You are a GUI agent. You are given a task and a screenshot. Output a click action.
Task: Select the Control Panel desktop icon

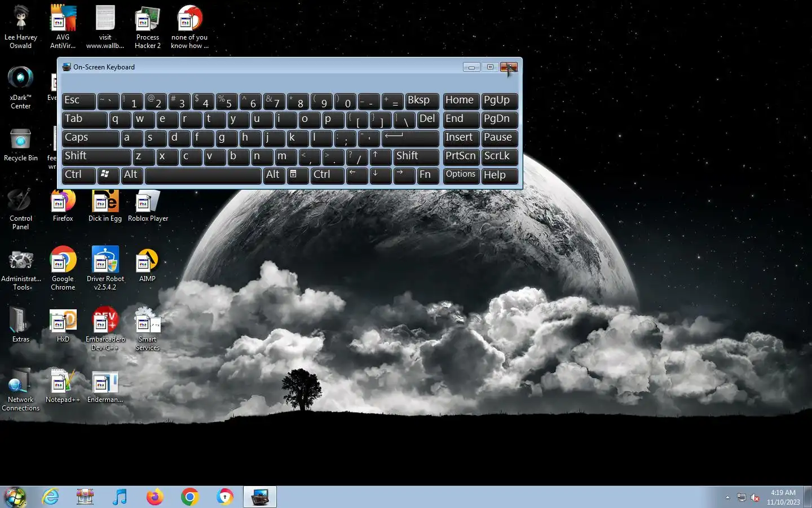click(x=21, y=209)
